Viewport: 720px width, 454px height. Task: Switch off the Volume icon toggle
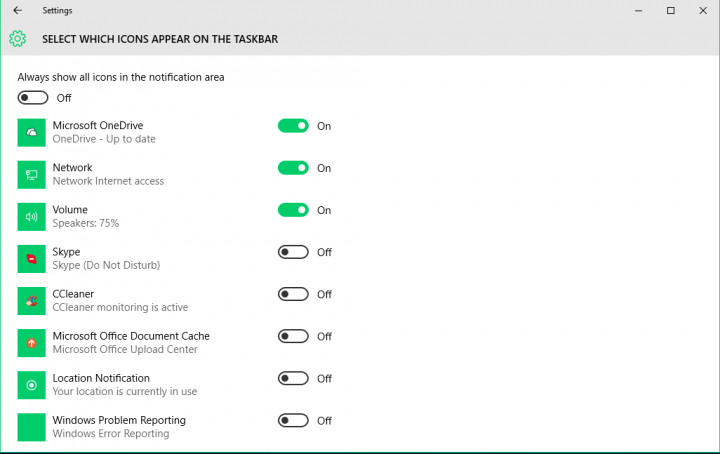[x=293, y=210]
